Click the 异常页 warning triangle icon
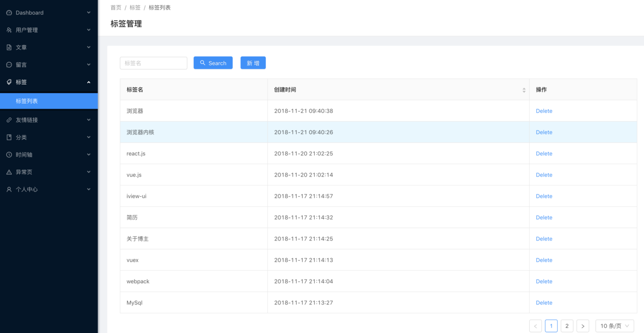This screenshot has height=333, width=644. point(9,172)
